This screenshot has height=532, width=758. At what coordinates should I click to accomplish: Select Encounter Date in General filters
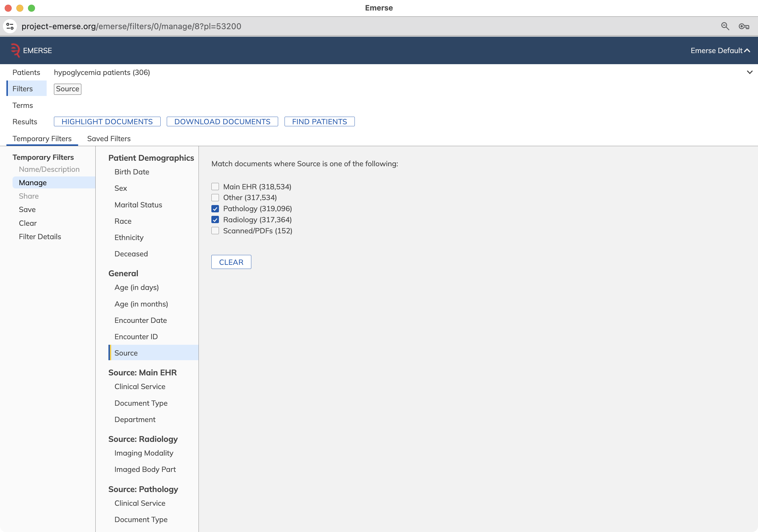[x=141, y=320]
